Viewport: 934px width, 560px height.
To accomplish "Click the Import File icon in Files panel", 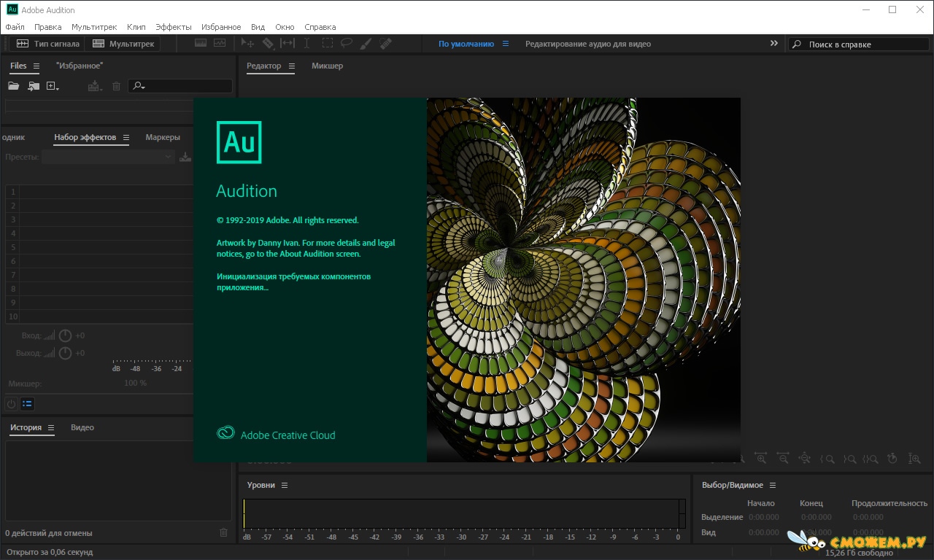I will tap(34, 86).
